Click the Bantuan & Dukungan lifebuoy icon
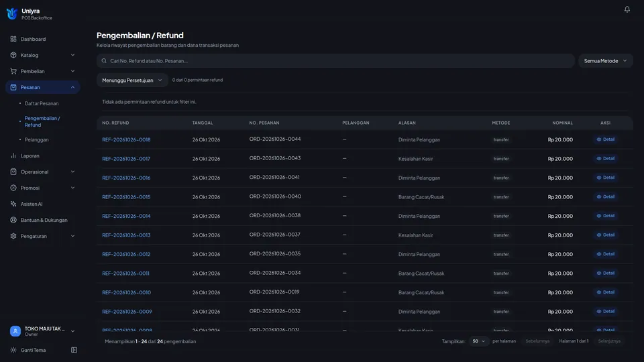 tap(13, 220)
